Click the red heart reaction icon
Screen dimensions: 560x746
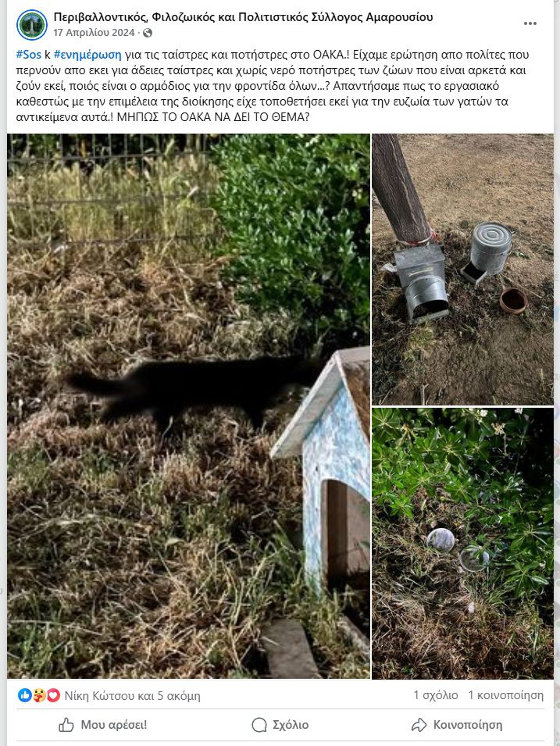[53, 695]
